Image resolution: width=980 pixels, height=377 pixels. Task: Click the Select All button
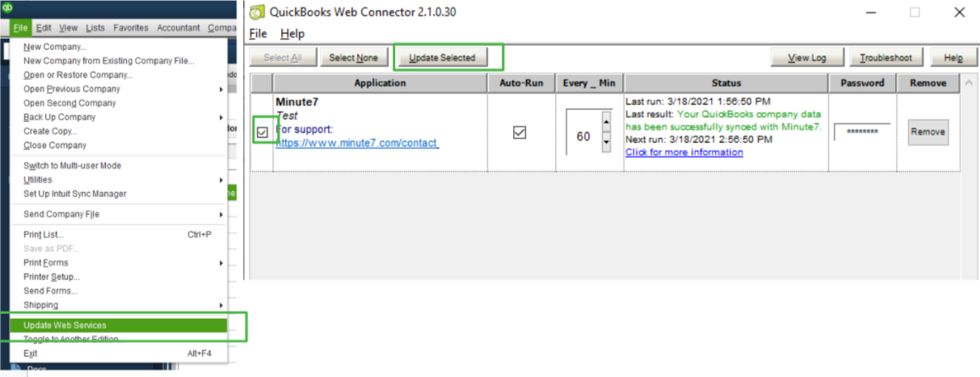pos(284,57)
